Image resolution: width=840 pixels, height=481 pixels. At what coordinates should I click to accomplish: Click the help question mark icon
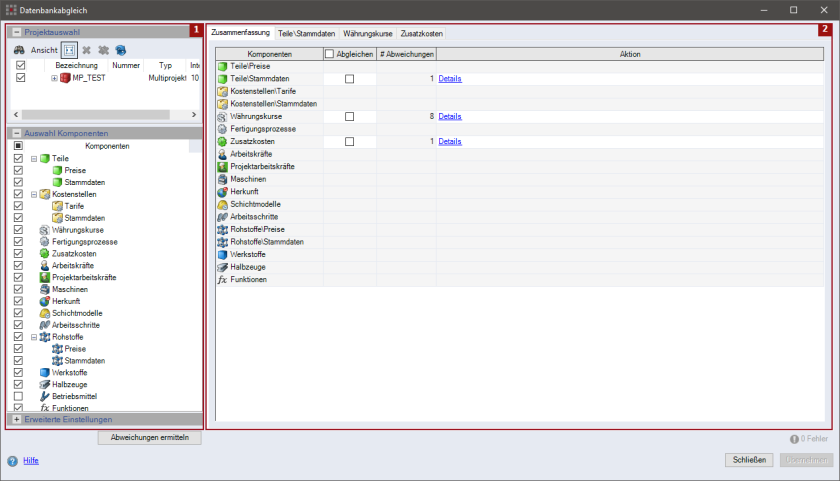point(12,461)
